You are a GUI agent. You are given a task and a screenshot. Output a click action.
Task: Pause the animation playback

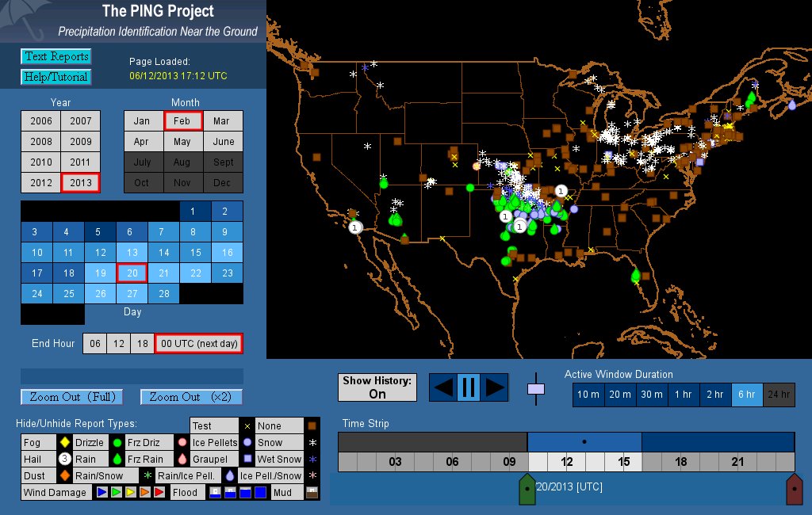[468, 387]
